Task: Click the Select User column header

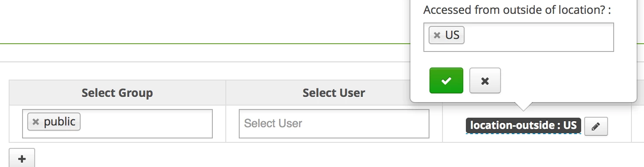Action: click(334, 93)
